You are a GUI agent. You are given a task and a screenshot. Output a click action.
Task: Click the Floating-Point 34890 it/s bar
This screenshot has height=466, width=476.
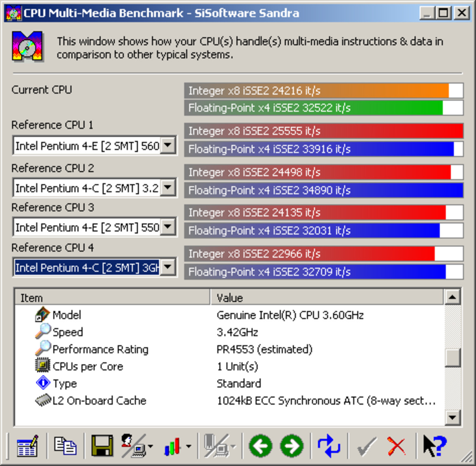[x=323, y=190]
